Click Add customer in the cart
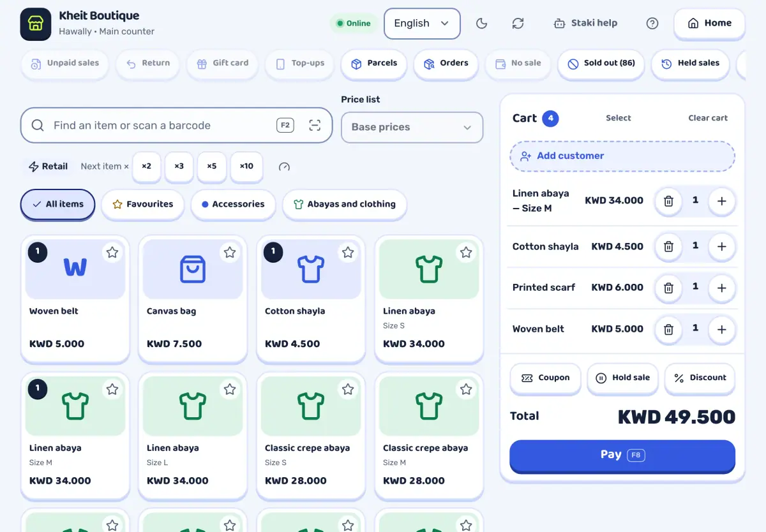This screenshot has height=532, width=766. click(622, 156)
